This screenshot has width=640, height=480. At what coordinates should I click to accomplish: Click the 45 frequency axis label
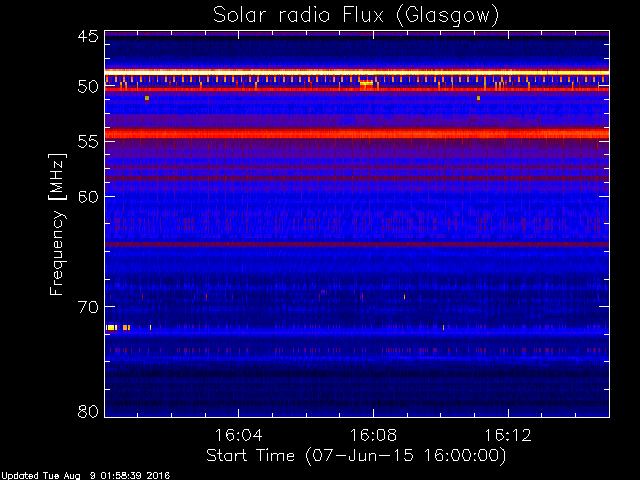click(x=88, y=37)
